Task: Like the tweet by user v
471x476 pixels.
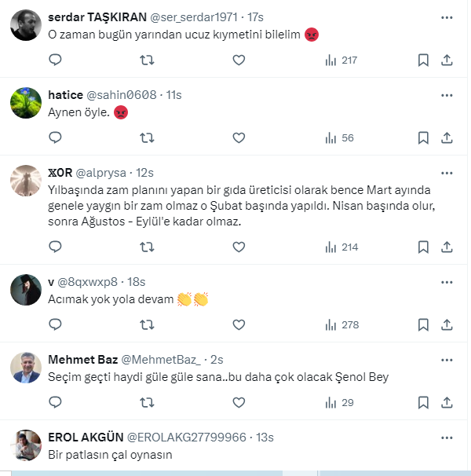Action: pyautogui.click(x=239, y=324)
